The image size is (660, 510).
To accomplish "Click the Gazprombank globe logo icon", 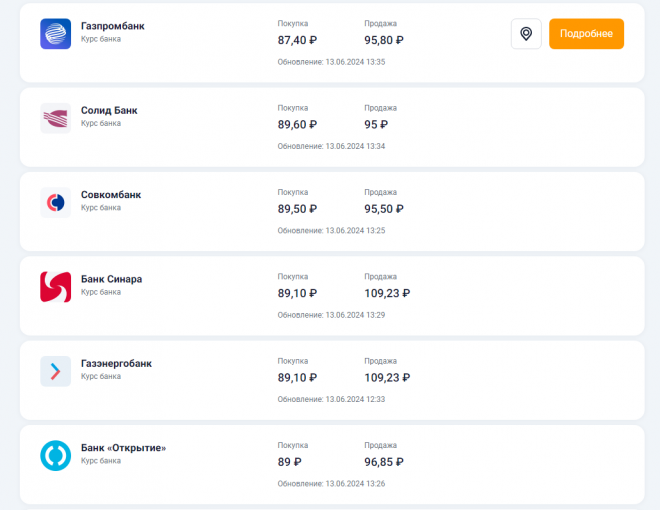I will 56,34.
